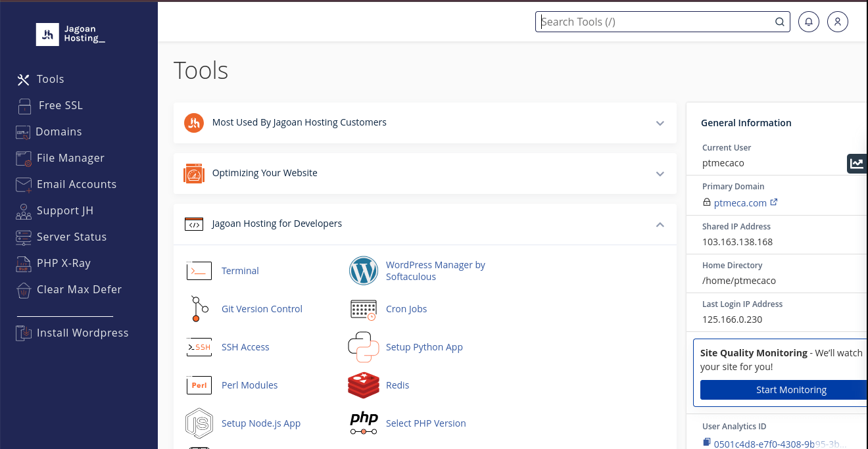This screenshot has width=868, height=449.
Task: Click Install Wordpress in the sidebar
Action: pyautogui.click(x=72, y=333)
